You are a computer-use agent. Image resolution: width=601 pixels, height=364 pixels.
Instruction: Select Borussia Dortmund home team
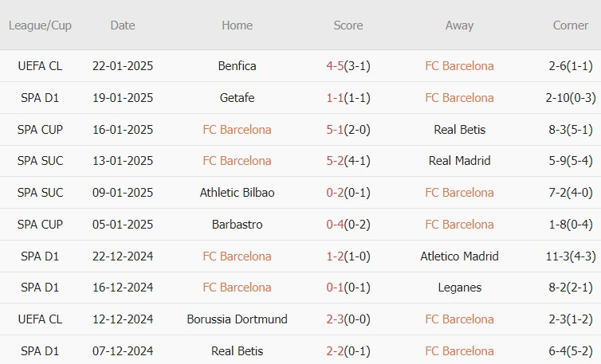pyautogui.click(x=237, y=319)
